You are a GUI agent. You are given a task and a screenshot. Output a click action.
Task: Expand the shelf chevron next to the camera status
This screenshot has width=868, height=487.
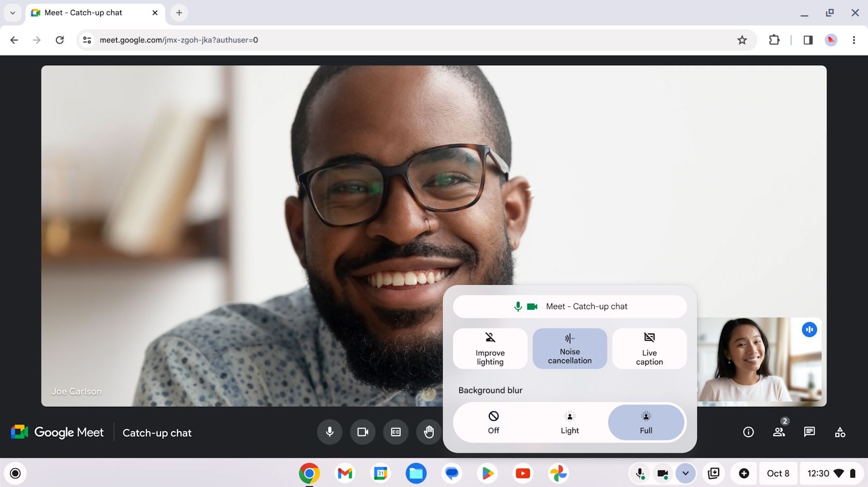coord(686,473)
